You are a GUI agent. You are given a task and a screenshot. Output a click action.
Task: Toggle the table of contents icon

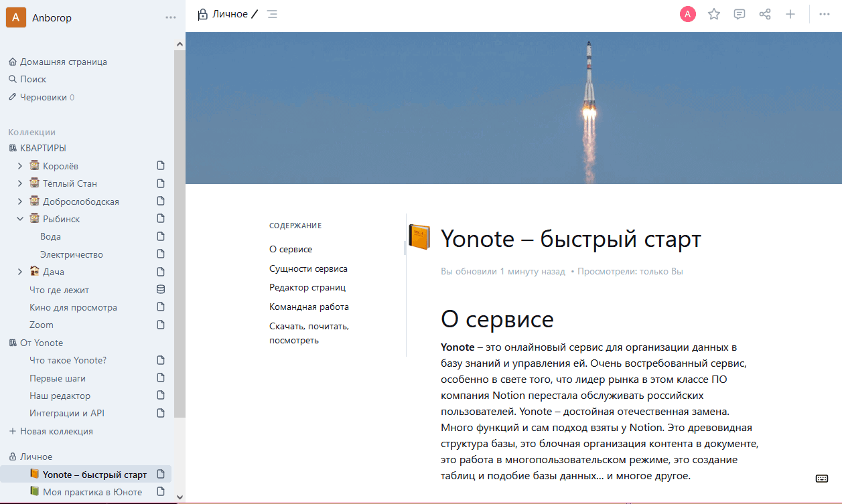[272, 14]
